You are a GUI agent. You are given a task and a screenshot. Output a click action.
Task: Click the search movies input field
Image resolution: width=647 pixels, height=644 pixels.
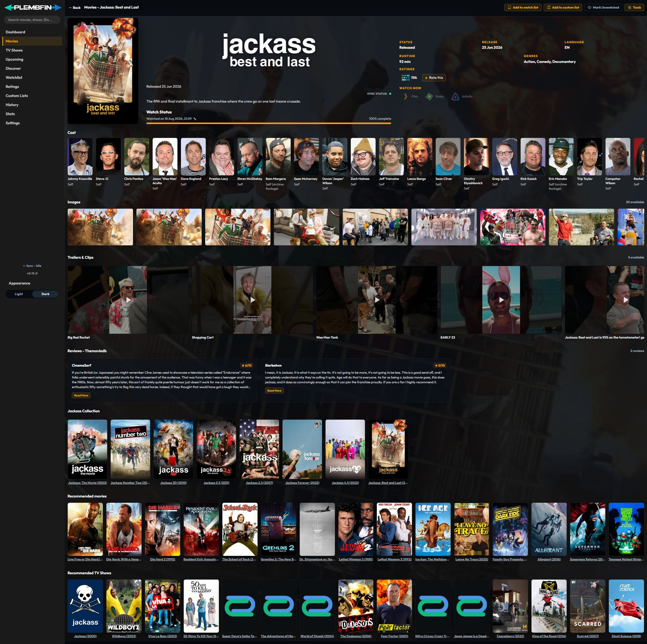tap(32, 20)
